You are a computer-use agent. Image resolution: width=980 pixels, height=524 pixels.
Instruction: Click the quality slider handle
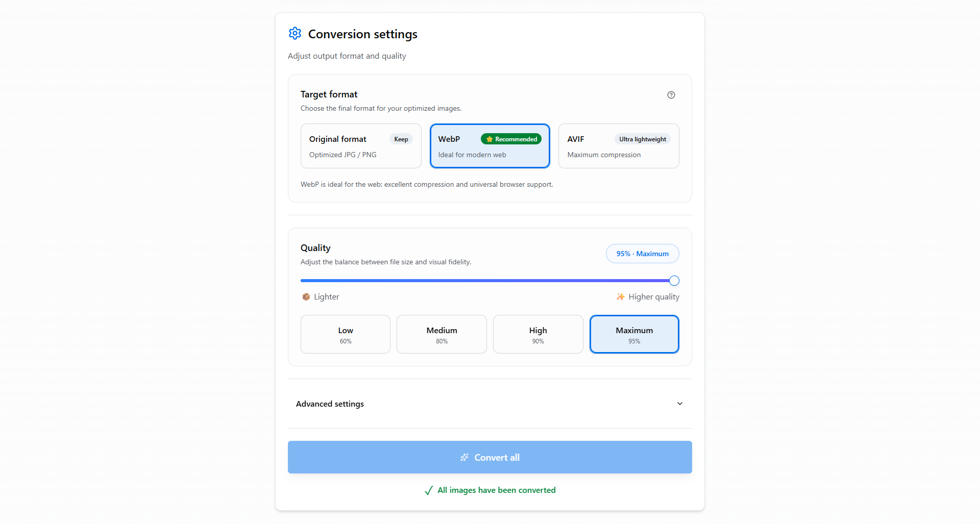click(674, 281)
